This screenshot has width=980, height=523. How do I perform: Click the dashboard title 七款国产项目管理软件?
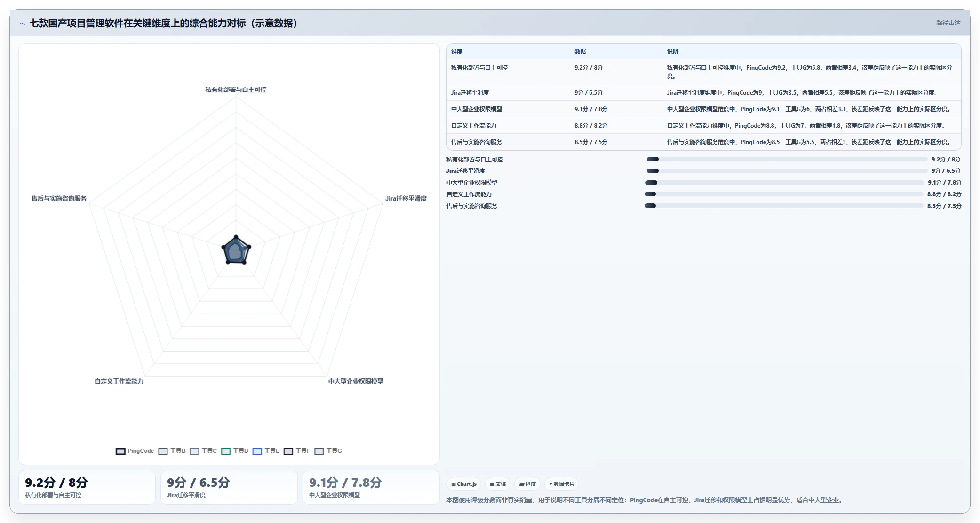(163, 24)
